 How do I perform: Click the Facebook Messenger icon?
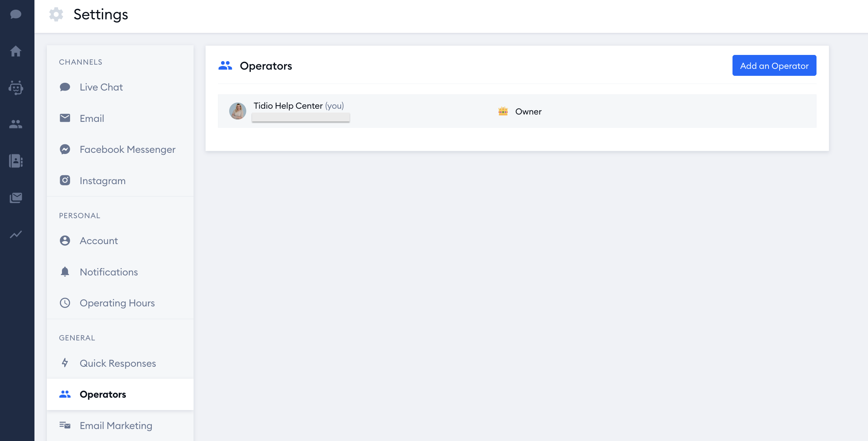coord(65,149)
